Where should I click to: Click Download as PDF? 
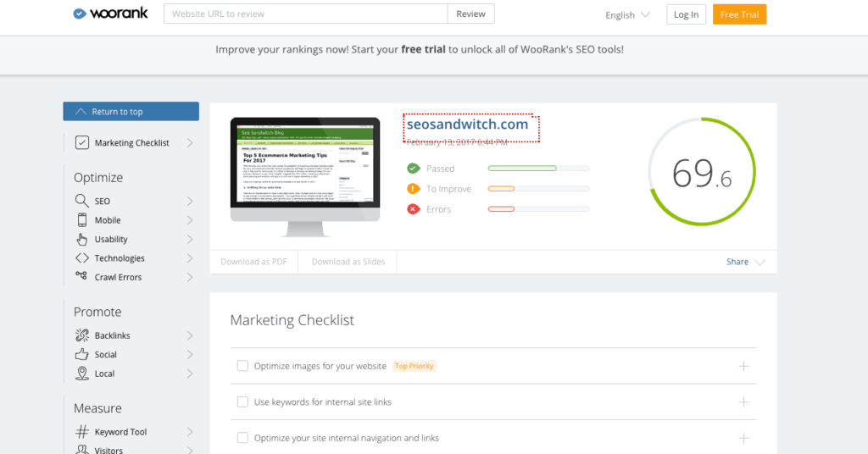tap(253, 262)
